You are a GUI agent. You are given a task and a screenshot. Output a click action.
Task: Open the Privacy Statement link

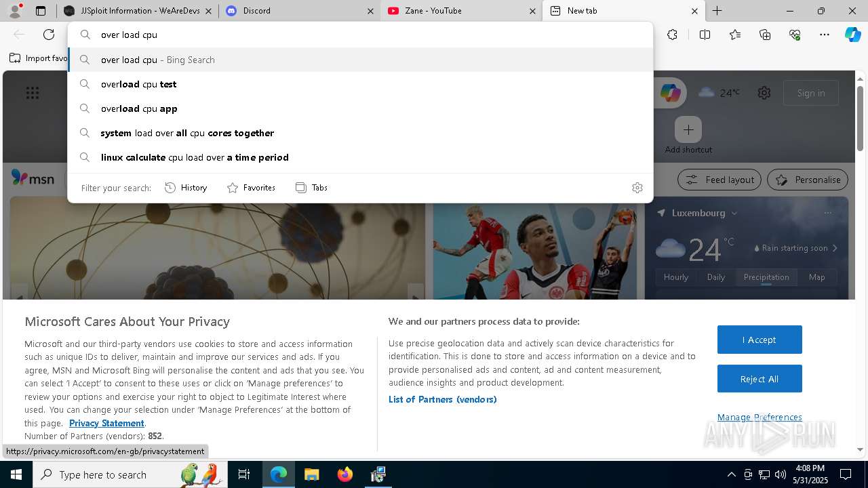(x=106, y=423)
